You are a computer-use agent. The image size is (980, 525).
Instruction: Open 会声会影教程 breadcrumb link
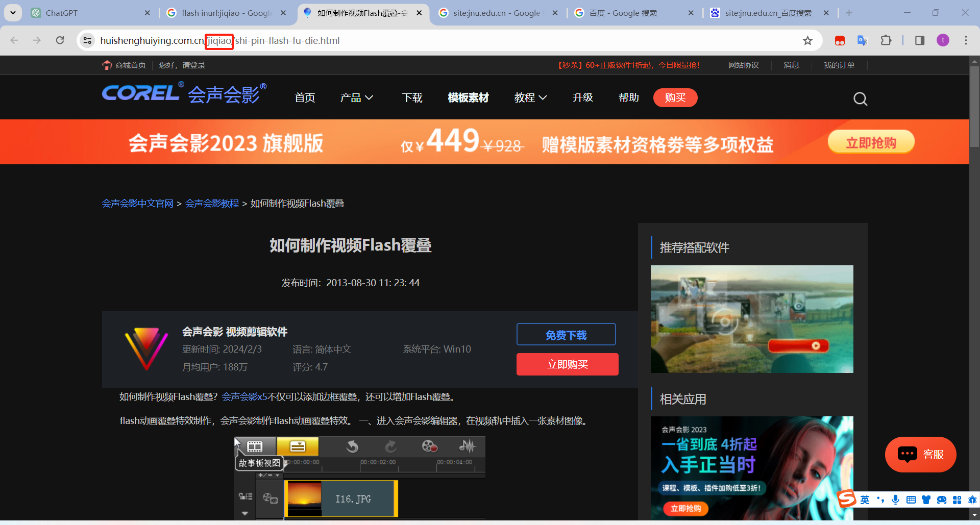pyautogui.click(x=212, y=204)
